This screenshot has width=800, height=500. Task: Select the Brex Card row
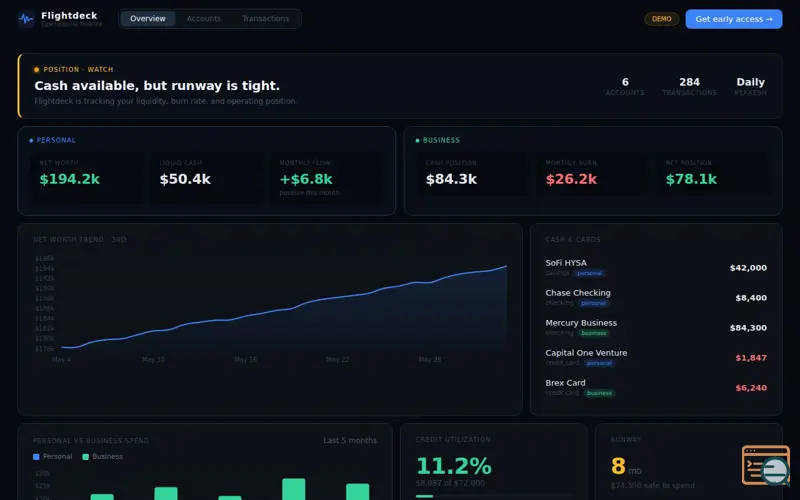[656, 388]
